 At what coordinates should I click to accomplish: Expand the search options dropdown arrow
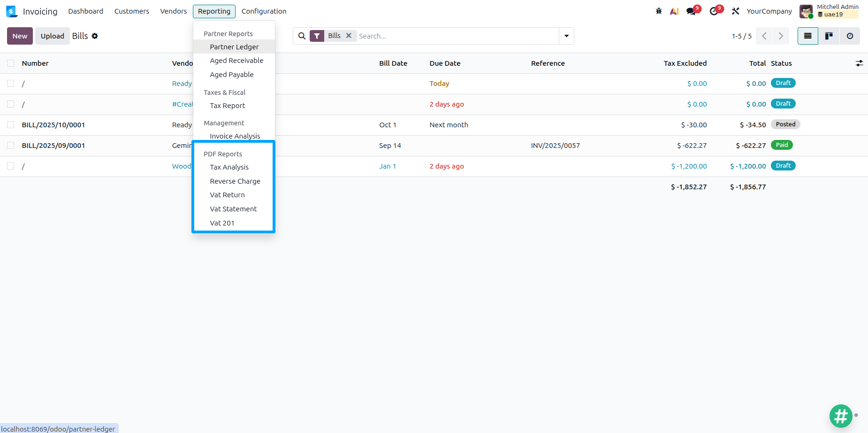(x=566, y=36)
